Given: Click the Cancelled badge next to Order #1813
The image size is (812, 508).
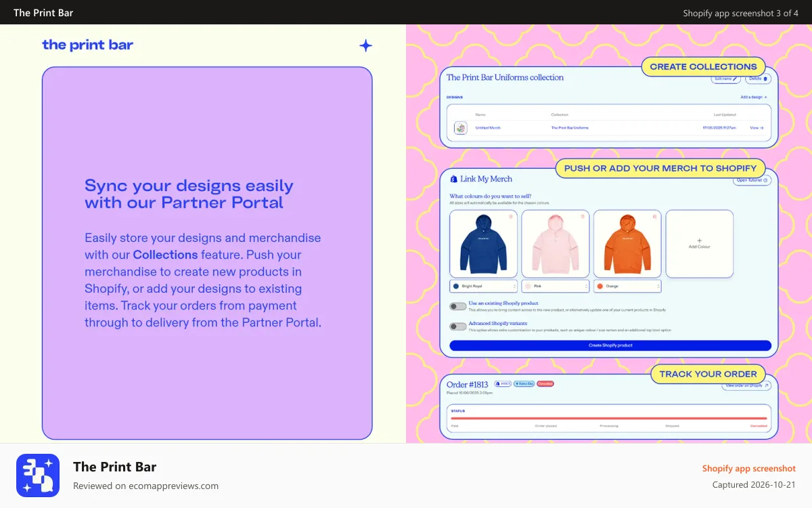Looking at the screenshot, I should coord(545,384).
